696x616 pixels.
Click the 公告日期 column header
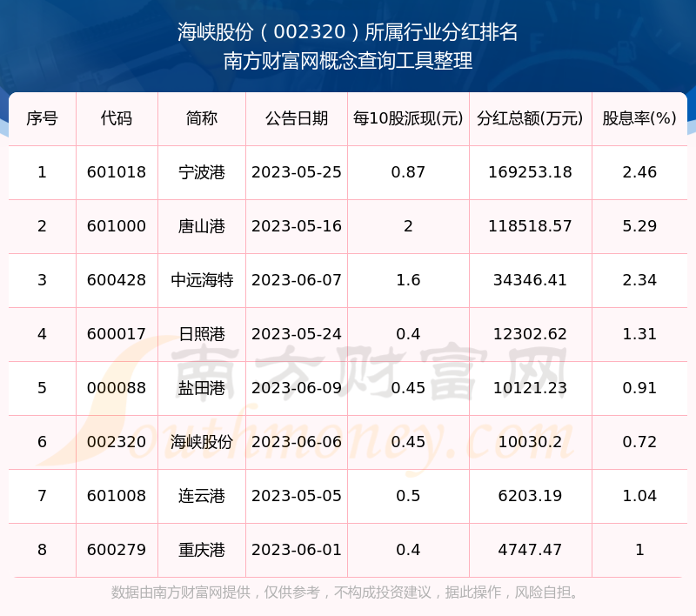(297, 118)
